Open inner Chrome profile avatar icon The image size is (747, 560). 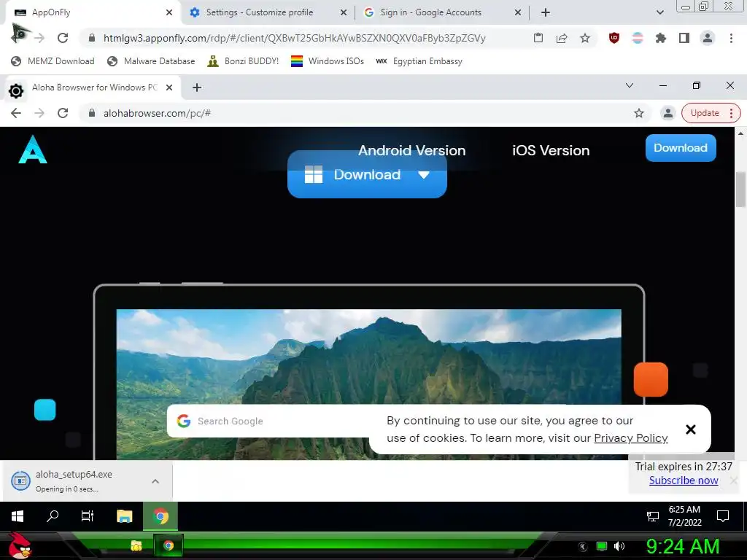point(668,113)
